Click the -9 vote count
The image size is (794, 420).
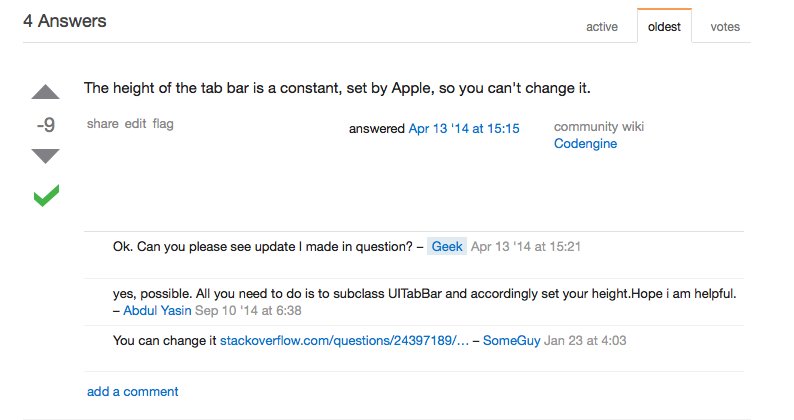pyautogui.click(x=46, y=125)
